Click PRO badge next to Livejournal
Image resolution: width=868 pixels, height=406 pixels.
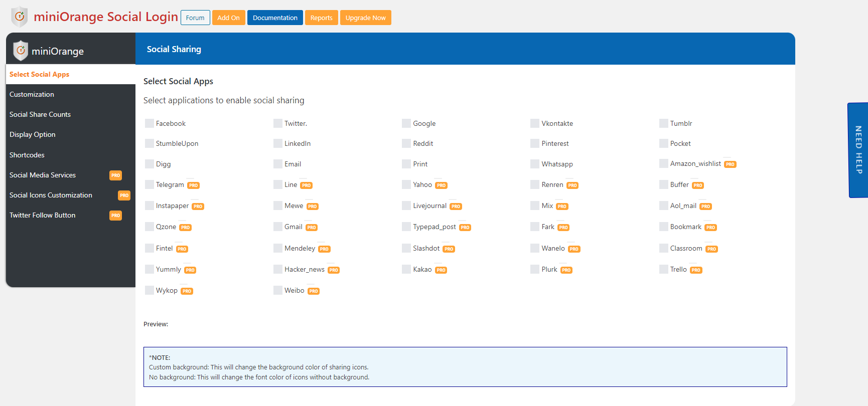(x=456, y=207)
